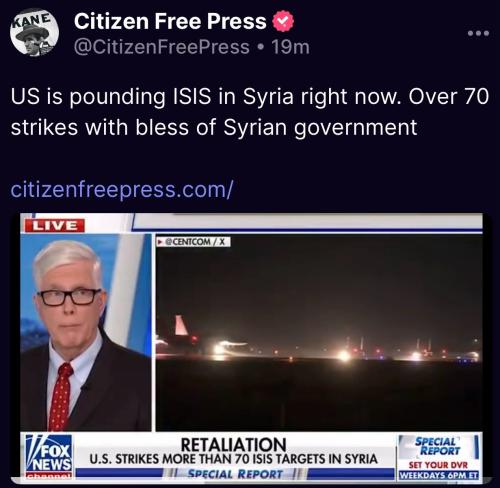500x488 pixels.
Task: Click the red LIVE badge on video
Action: [x=55, y=226]
